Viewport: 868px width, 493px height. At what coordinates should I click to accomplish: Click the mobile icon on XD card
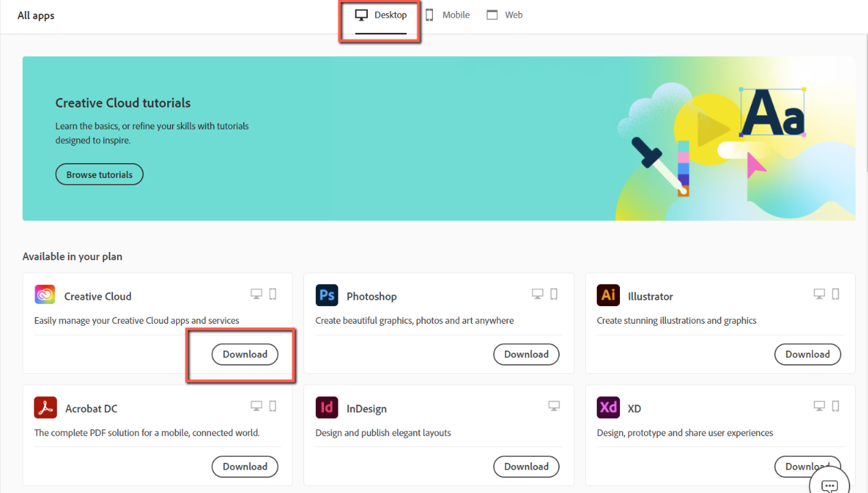click(836, 405)
